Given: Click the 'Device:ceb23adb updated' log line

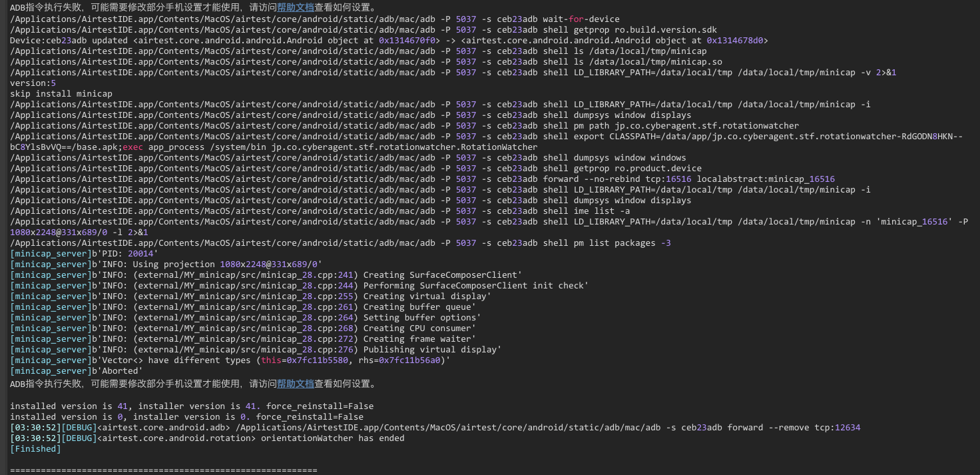Looking at the screenshot, I should 389,41.
